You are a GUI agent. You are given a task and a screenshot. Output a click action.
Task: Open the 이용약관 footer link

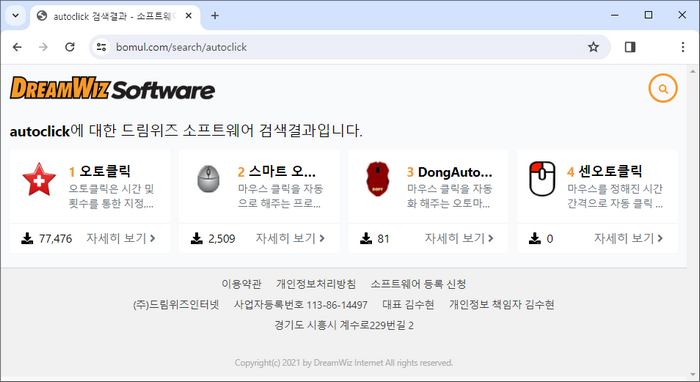242,284
